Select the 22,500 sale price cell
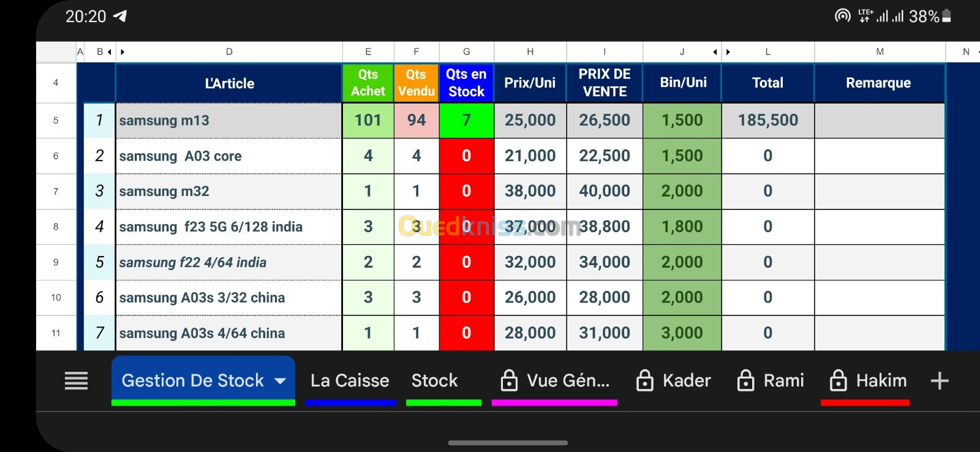 point(605,156)
